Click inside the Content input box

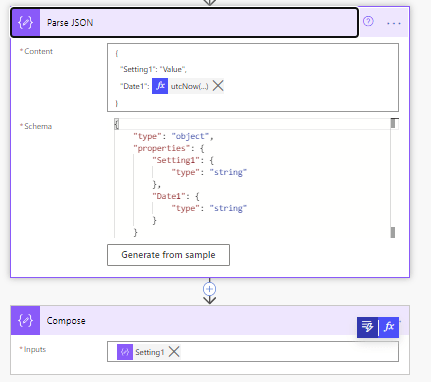point(253,77)
